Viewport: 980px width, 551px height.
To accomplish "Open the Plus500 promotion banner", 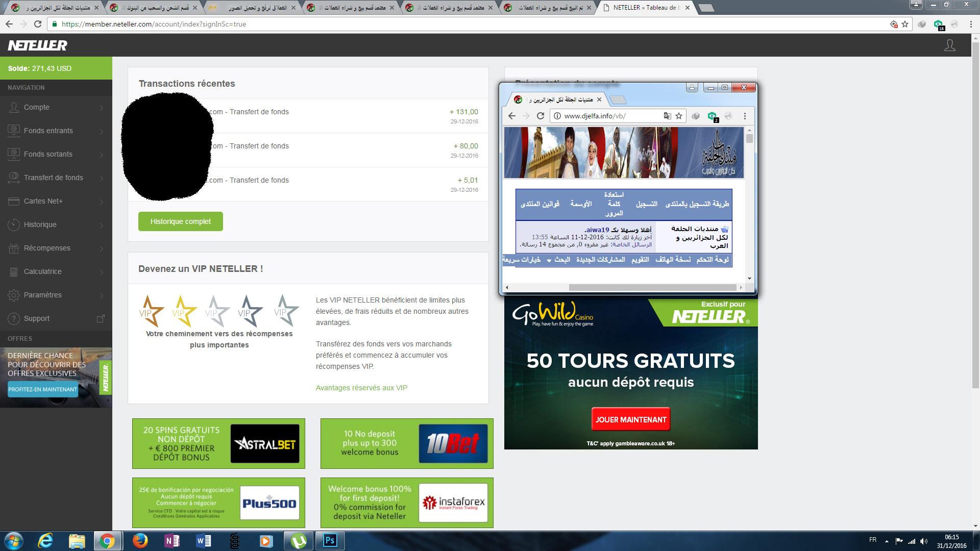I will click(x=218, y=503).
